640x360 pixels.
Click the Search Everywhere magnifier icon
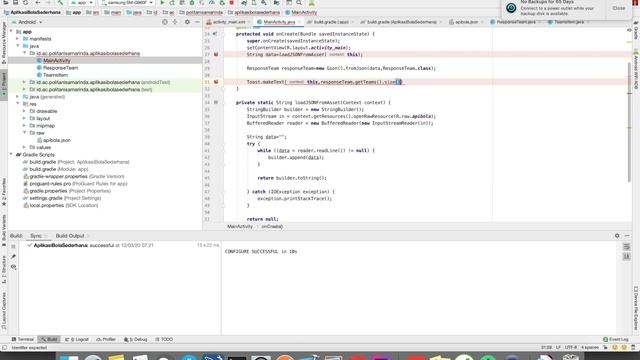(x=299, y=3)
